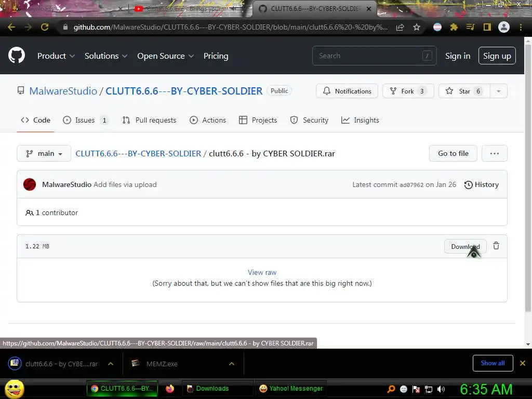
Task: Expand the Solutions dropdown
Action: click(x=106, y=56)
